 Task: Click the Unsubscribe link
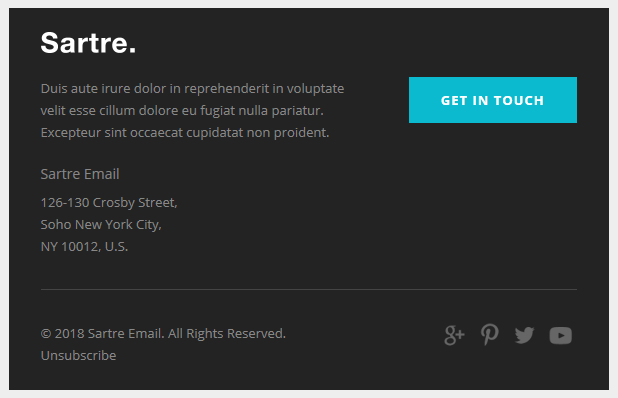[x=78, y=355]
